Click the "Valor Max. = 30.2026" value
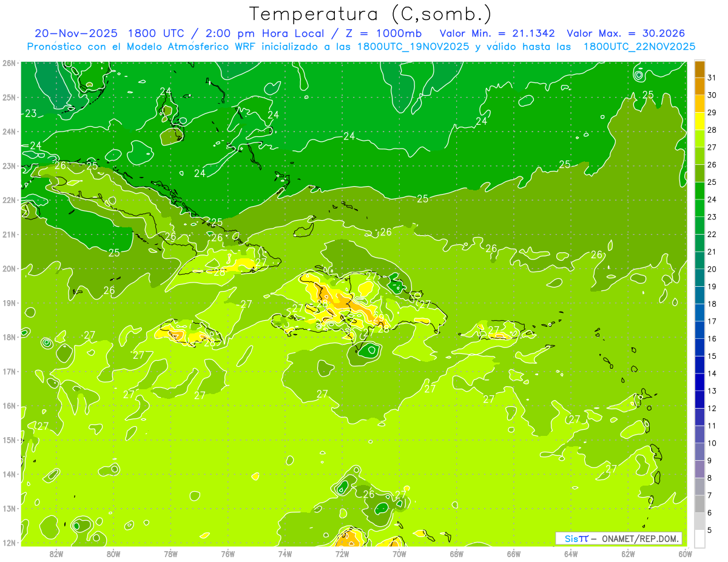728x562 pixels. [x=626, y=33]
